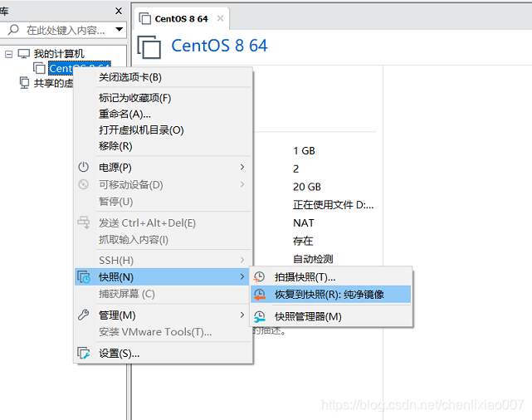Open the 管理(M) submenu
532x420 pixels.
click(x=164, y=315)
